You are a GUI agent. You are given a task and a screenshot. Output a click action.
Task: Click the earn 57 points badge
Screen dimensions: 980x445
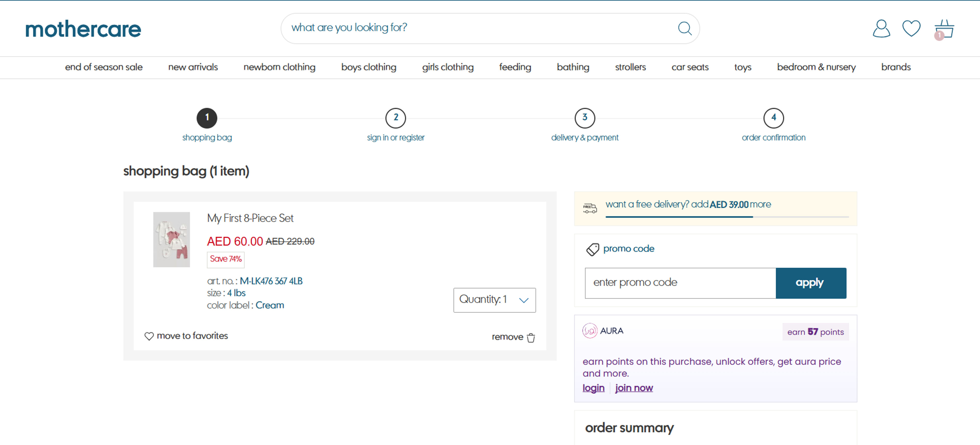point(815,332)
